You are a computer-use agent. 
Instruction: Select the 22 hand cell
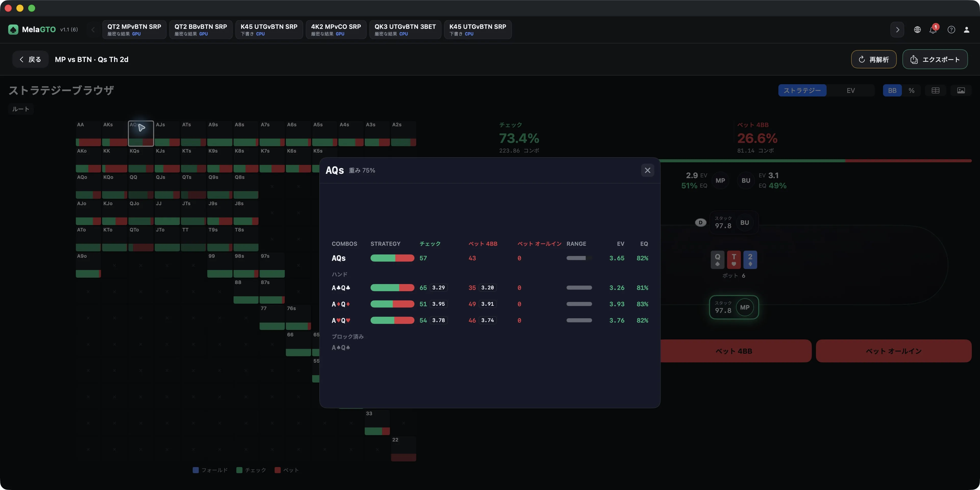404,449
